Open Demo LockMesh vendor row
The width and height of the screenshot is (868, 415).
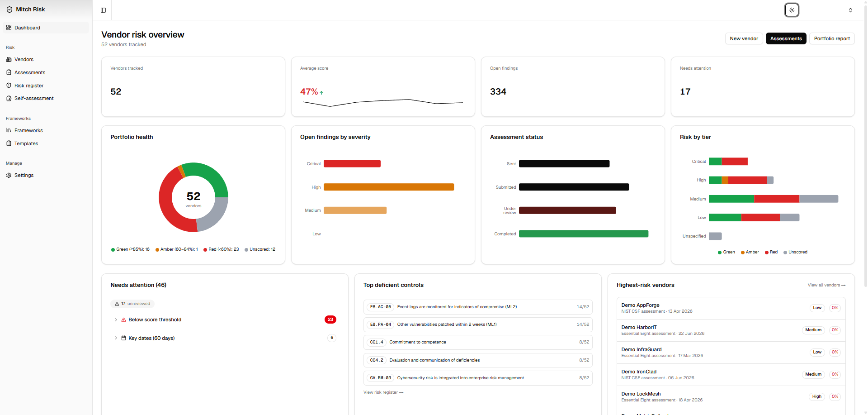click(x=731, y=397)
